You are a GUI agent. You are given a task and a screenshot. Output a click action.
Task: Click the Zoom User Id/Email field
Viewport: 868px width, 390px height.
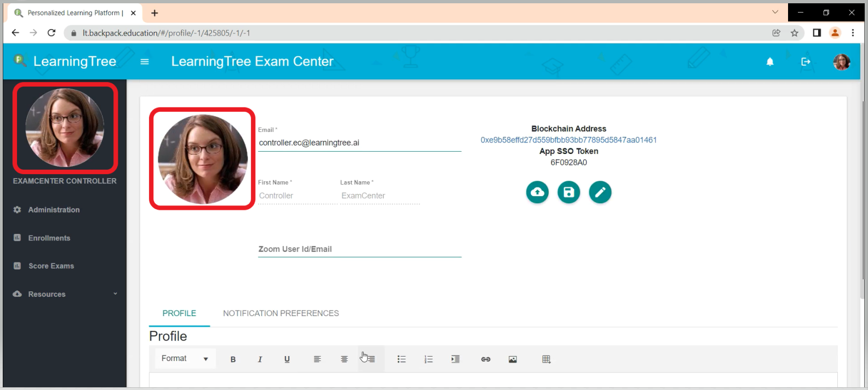point(359,249)
